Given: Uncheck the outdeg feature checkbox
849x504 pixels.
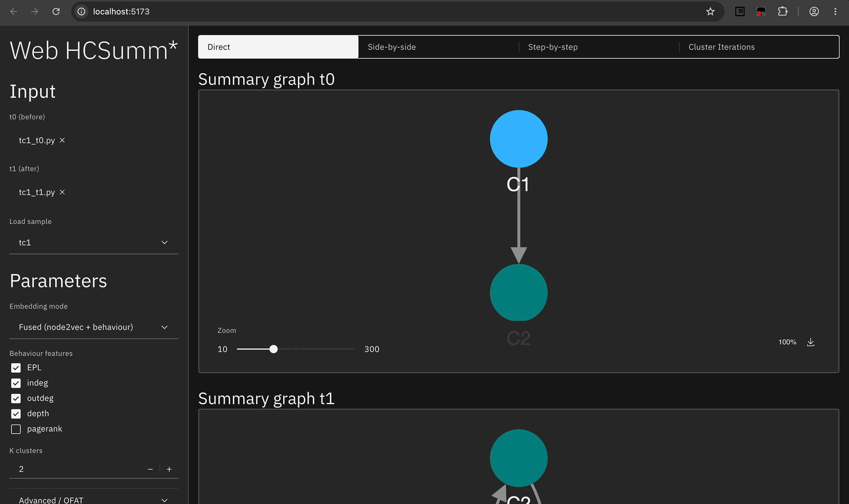Looking at the screenshot, I should click(16, 398).
